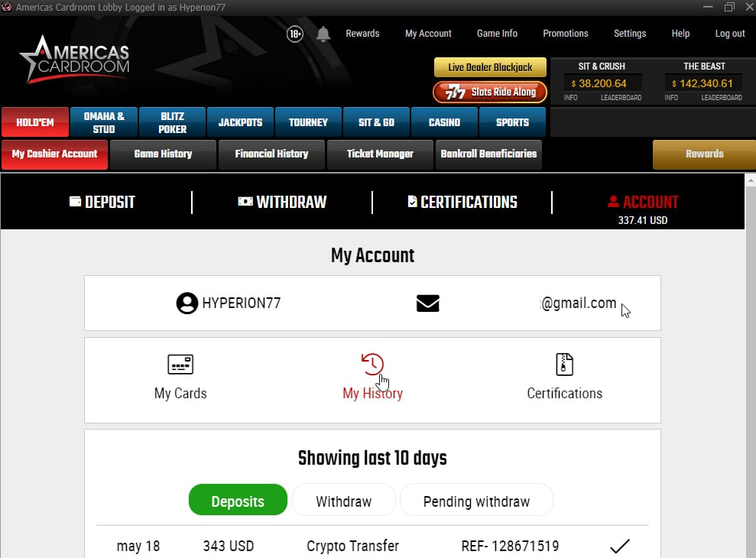Click the email envelope icon

427,303
